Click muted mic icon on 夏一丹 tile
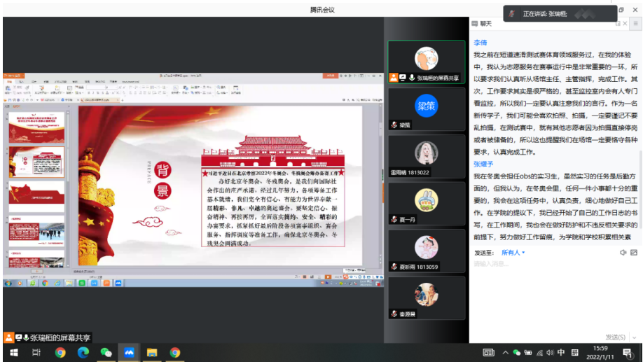The height and width of the screenshot is (364, 643). 394,219
